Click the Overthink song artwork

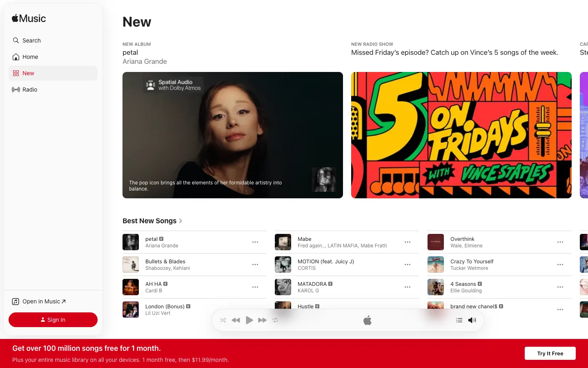pos(436,242)
